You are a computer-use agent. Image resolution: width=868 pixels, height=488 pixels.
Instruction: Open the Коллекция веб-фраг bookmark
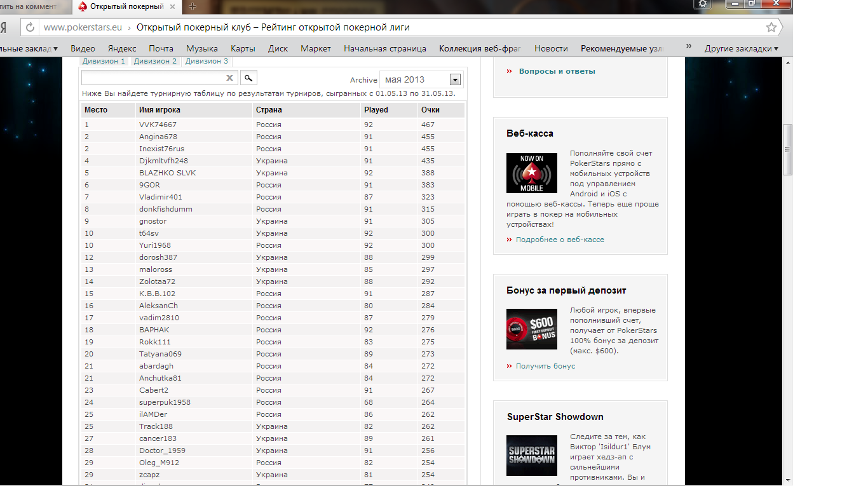click(x=480, y=48)
